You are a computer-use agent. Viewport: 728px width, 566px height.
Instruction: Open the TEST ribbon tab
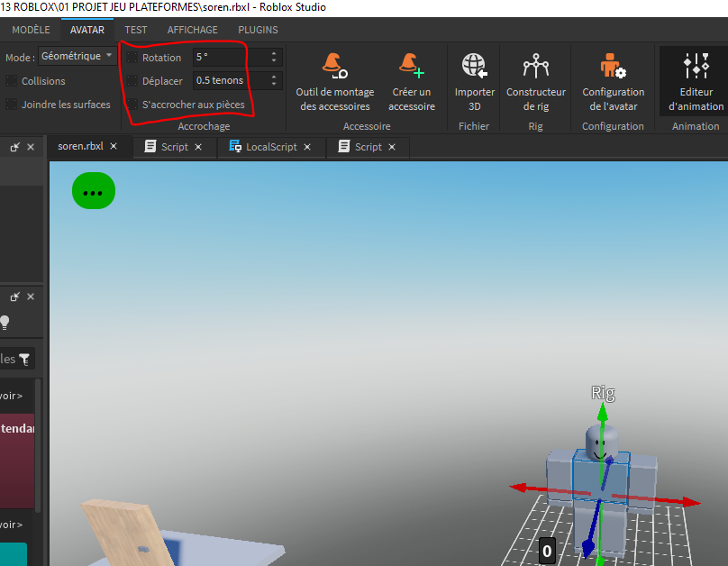point(135,30)
